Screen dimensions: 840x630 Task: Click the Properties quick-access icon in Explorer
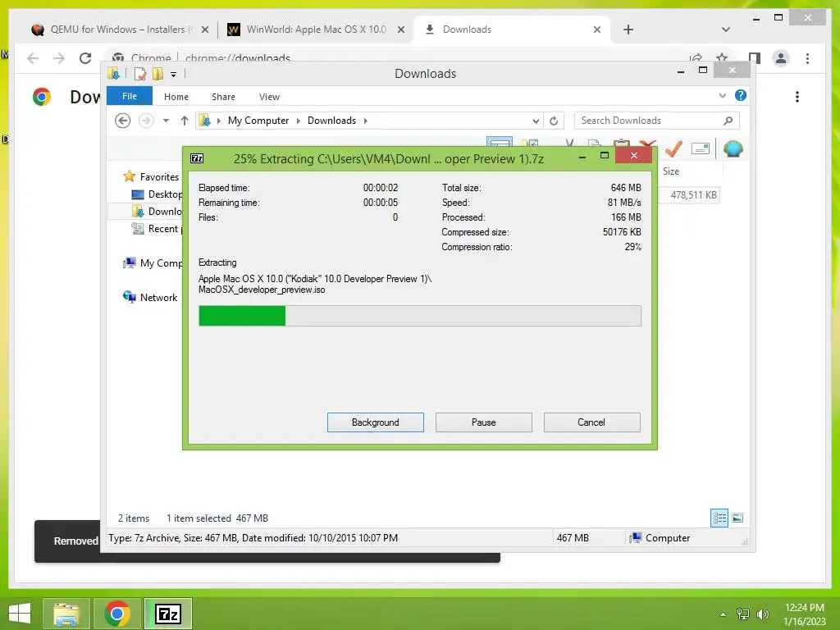pyautogui.click(x=139, y=74)
